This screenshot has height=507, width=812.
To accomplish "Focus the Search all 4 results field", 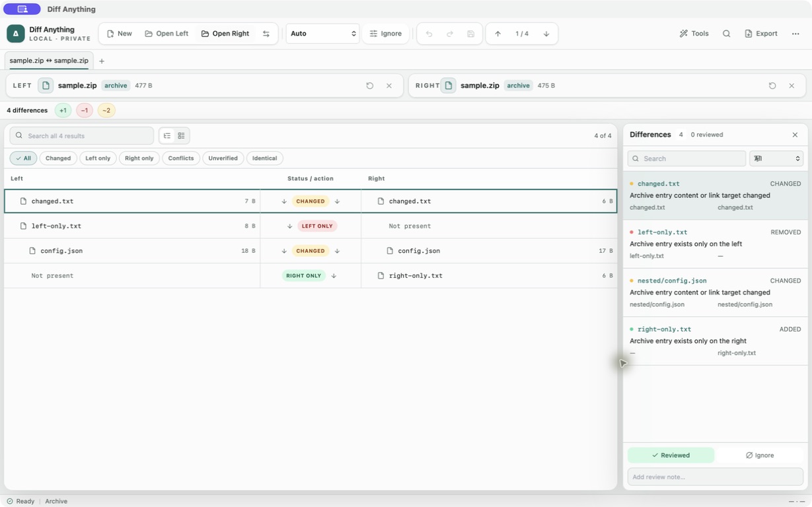I will click(82, 136).
